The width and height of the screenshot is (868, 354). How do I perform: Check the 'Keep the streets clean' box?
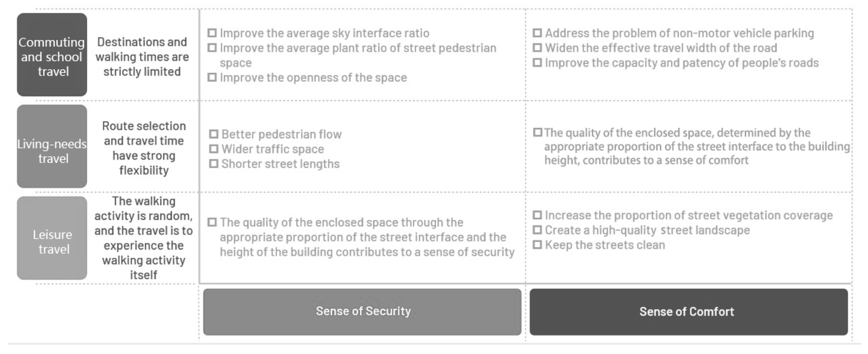(537, 245)
